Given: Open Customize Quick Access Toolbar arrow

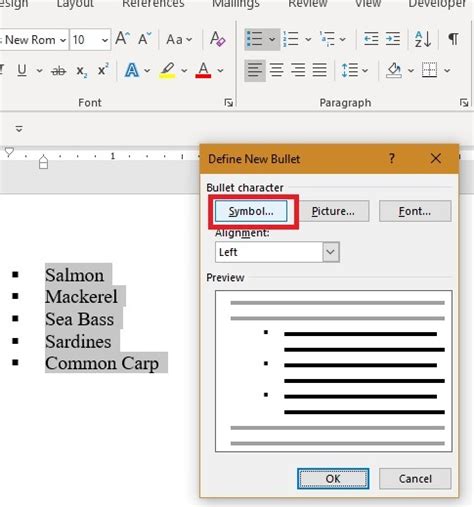Looking at the screenshot, I should (x=19, y=129).
